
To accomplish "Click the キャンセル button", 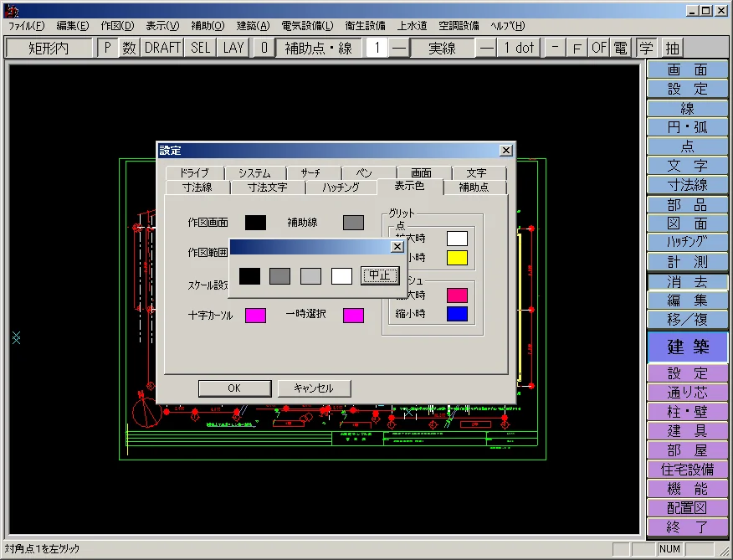I will point(314,388).
